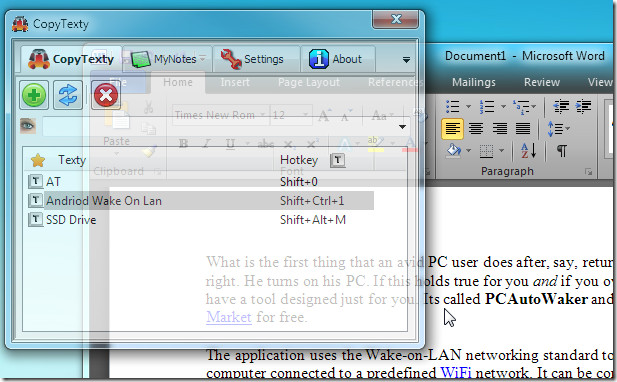Click the Shift+0 hotkey cell
The image size is (617, 382).
(x=299, y=182)
